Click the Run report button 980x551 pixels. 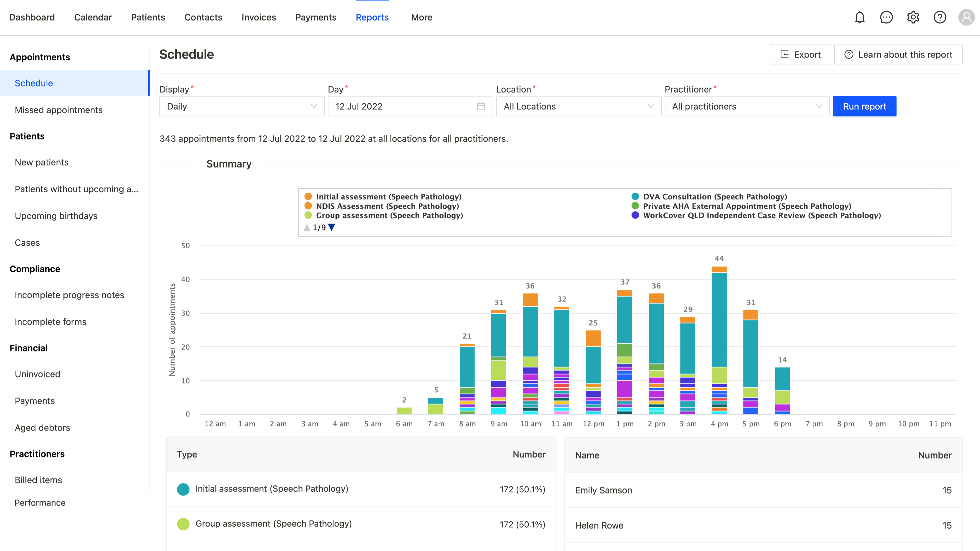click(x=864, y=106)
